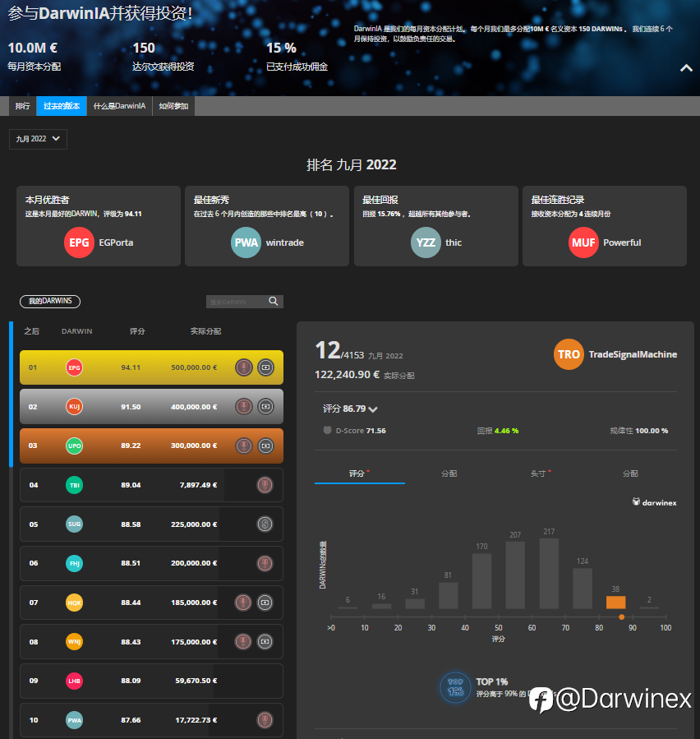Screen dimensions: 700x739
Task: Click the histogram bar labeled 170
Action: 482,581
